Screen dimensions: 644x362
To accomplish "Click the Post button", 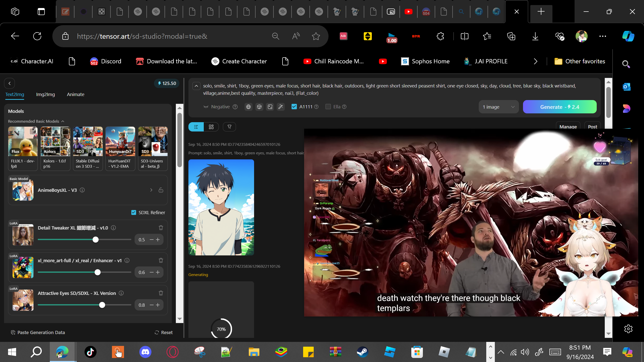I will pyautogui.click(x=592, y=126).
